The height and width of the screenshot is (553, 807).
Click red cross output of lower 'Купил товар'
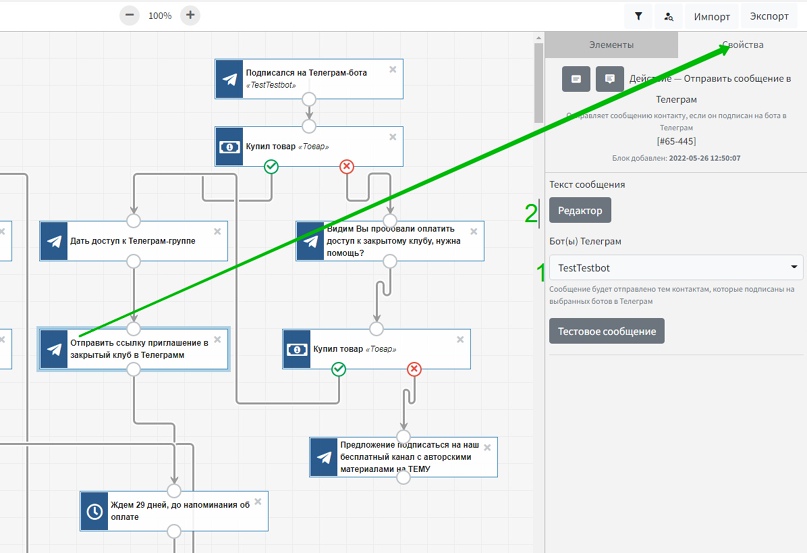[x=414, y=369]
